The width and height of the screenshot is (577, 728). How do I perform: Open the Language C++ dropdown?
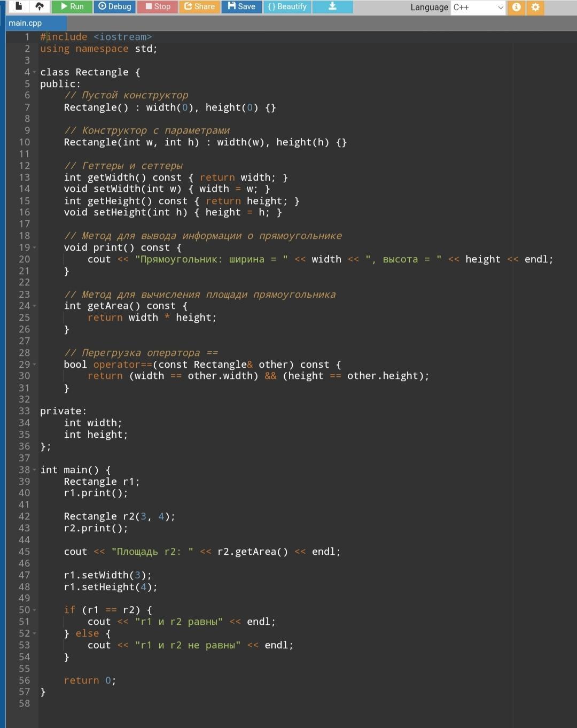pyautogui.click(x=478, y=7)
